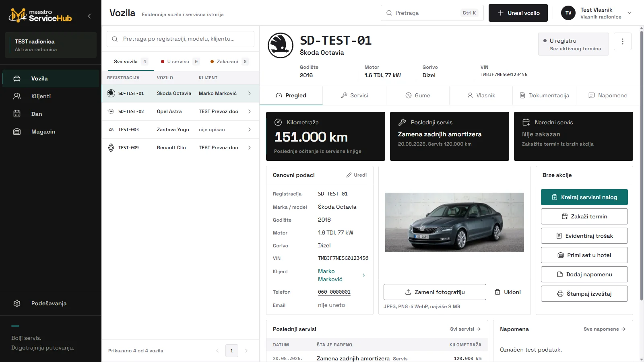
Task: Click the maestro ServiceHub logo
Action: tap(40, 15)
